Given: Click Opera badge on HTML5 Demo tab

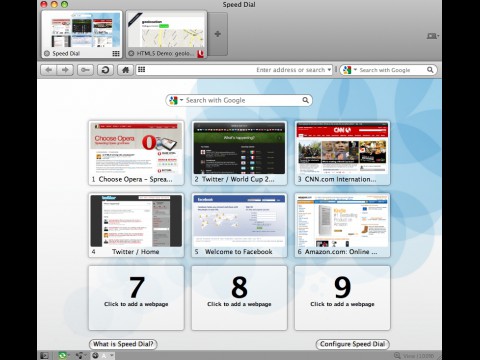Looking at the screenshot, I should point(200,53).
